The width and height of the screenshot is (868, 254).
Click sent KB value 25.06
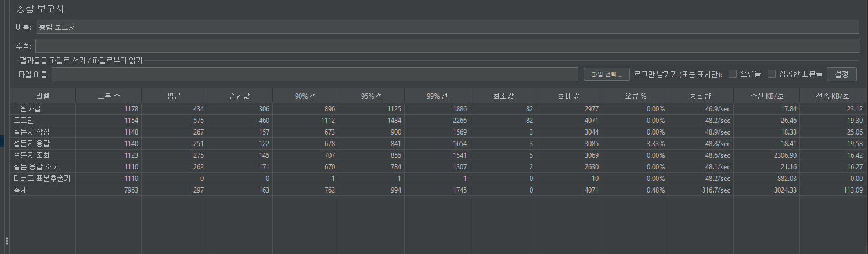(855, 132)
